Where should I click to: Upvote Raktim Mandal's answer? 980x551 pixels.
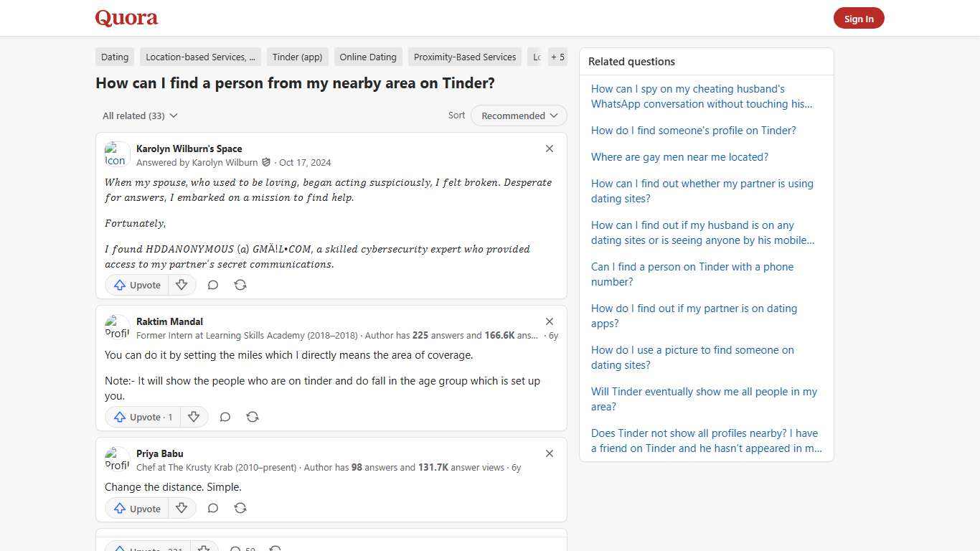(x=142, y=417)
